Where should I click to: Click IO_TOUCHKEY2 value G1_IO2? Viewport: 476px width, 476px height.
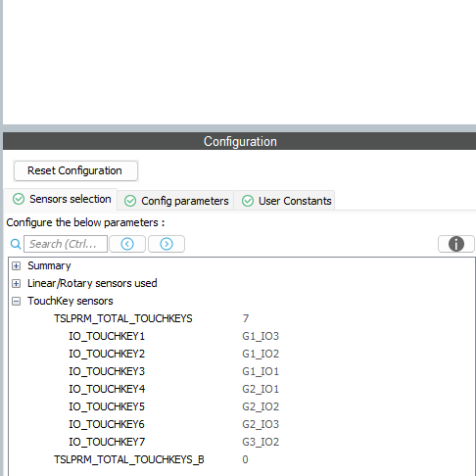[261, 354]
